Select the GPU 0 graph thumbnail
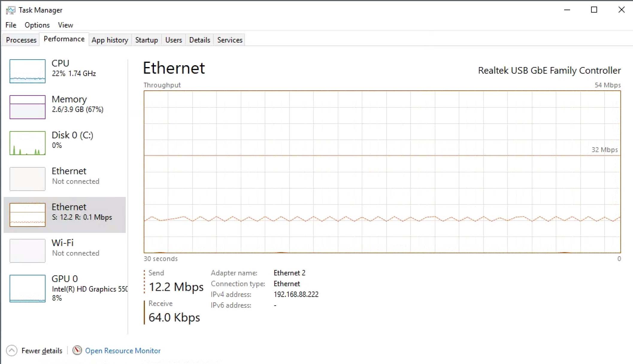 (x=28, y=288)
